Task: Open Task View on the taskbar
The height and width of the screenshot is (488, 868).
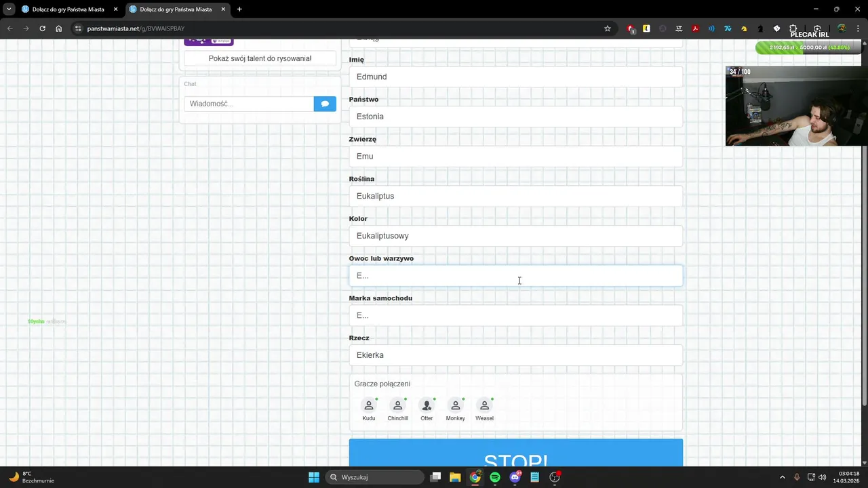Action: 435,477
